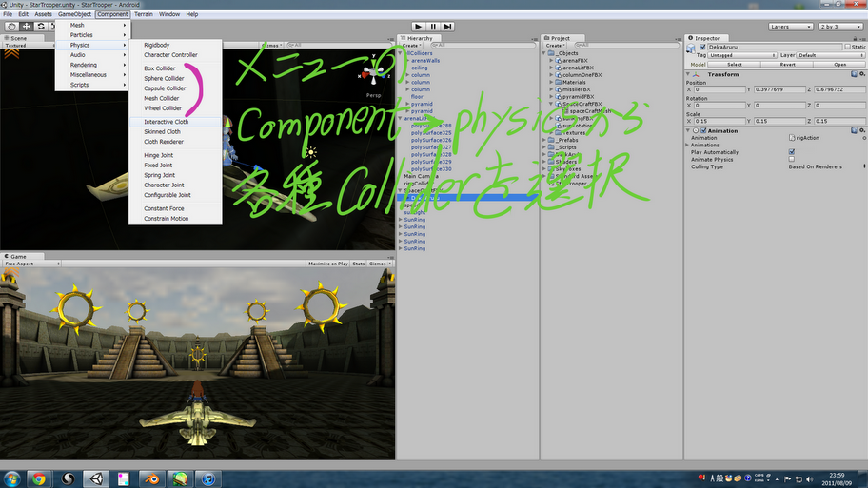
Task: Open the Layer dropdown set to Default
Action: 831,55
